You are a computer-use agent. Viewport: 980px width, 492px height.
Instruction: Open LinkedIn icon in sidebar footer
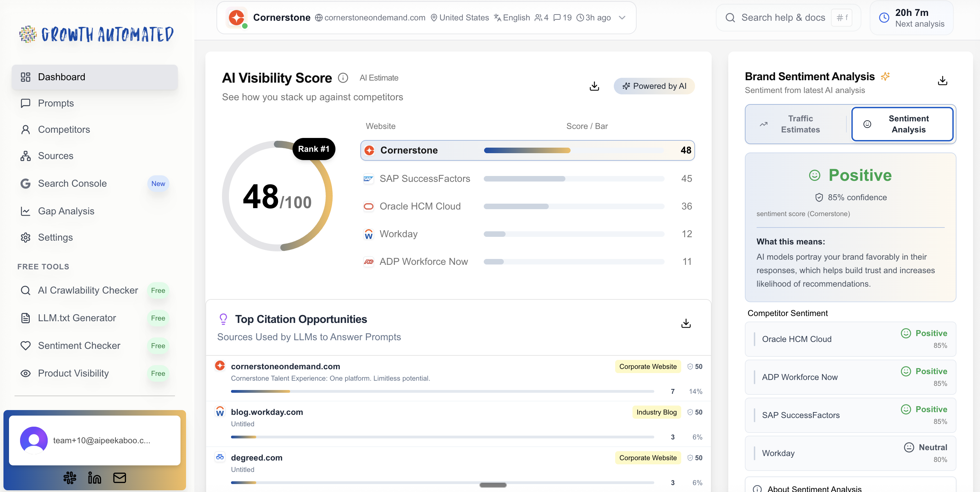(94, 477)
